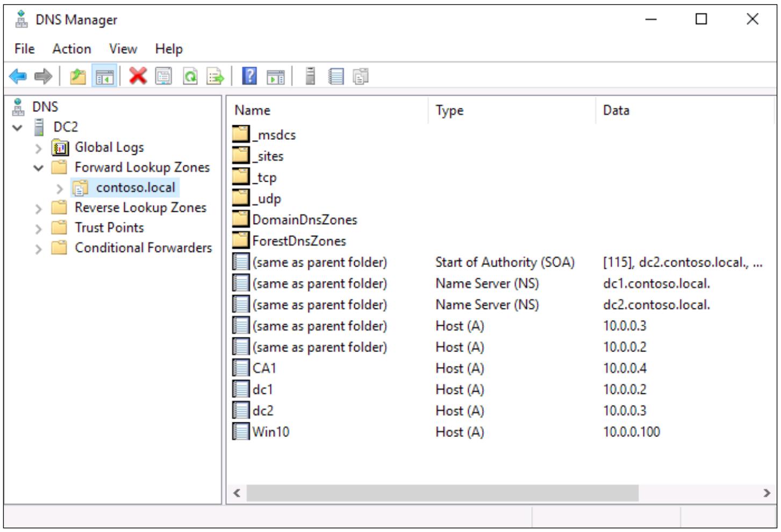Open Help question mark icon
The height and width of the screenshot is (532, 781).
[249, 76]
